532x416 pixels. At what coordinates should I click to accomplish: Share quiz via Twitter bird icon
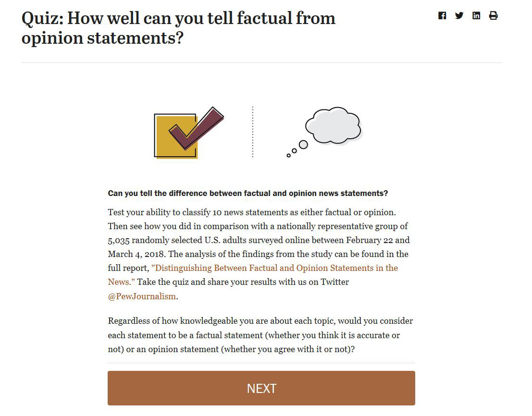coord(459,15)
